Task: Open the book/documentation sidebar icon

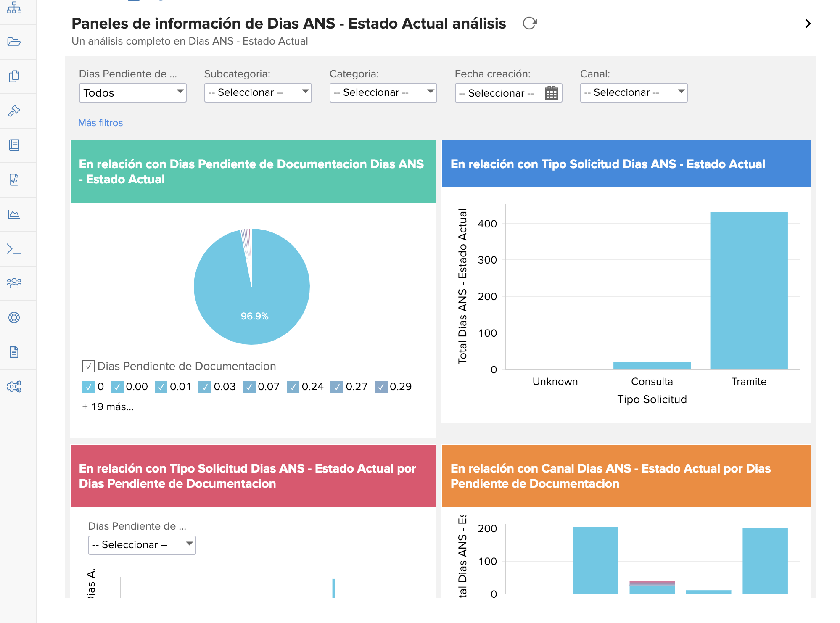Action: (15, 146)
